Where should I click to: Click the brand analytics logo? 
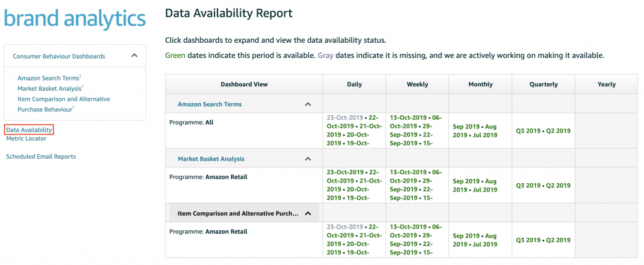tap(75, 18)
